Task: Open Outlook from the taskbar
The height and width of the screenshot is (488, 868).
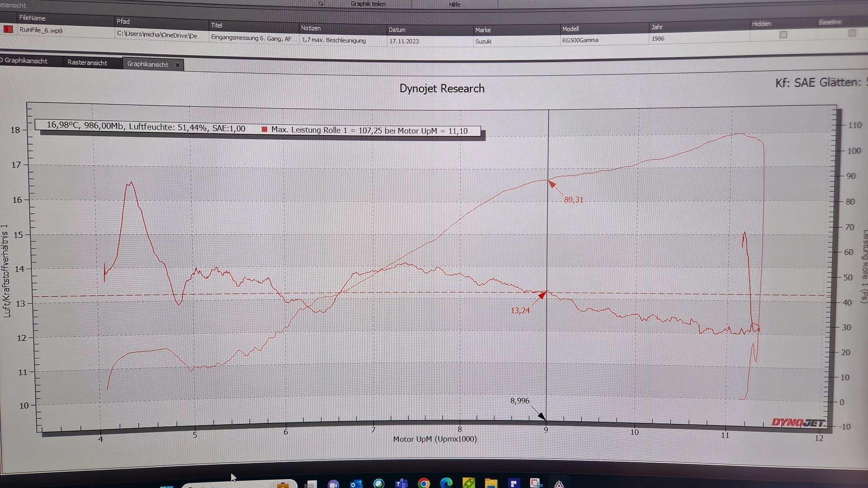Action: pyautogui.click(x=356, y=483)
